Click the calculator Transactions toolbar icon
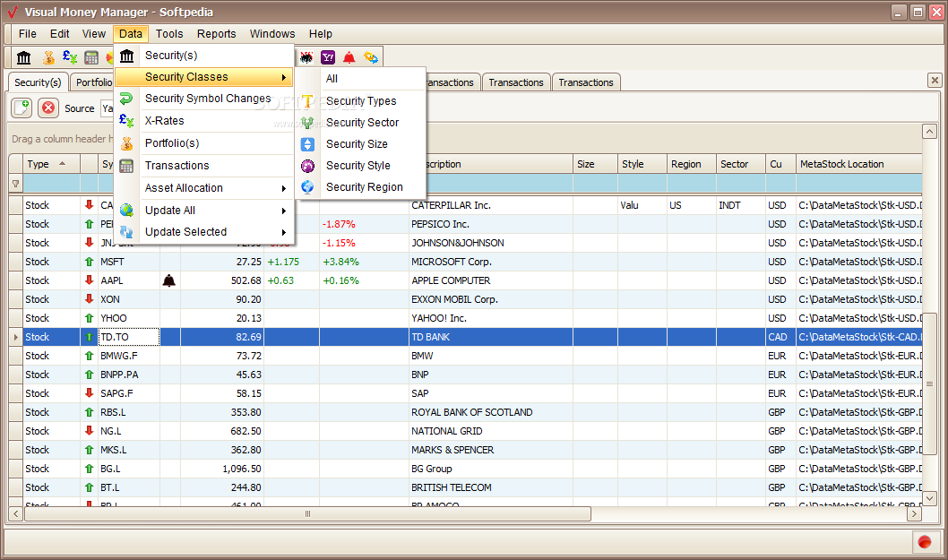948x560 pixels. coord(91,57)
